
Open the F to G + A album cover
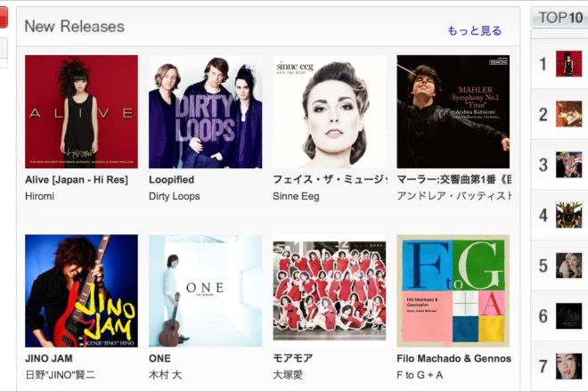click(x=453, y=291)
